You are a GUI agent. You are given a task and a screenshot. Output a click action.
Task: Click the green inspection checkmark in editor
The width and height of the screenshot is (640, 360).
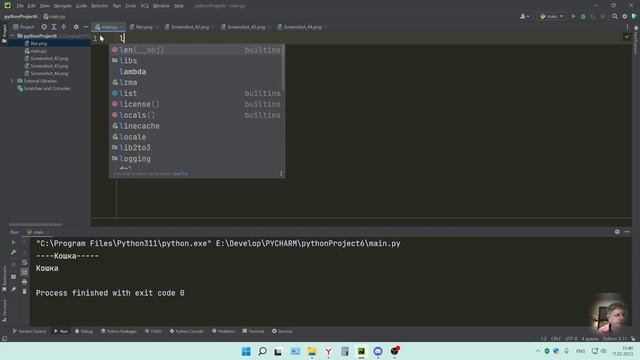coord(627,37)
